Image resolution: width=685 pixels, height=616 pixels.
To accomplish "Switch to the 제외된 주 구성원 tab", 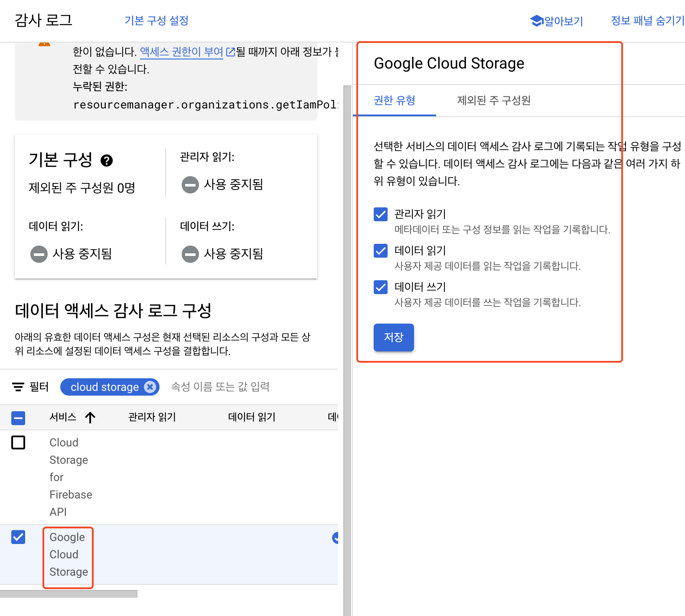I will click(x=494, y=101).
